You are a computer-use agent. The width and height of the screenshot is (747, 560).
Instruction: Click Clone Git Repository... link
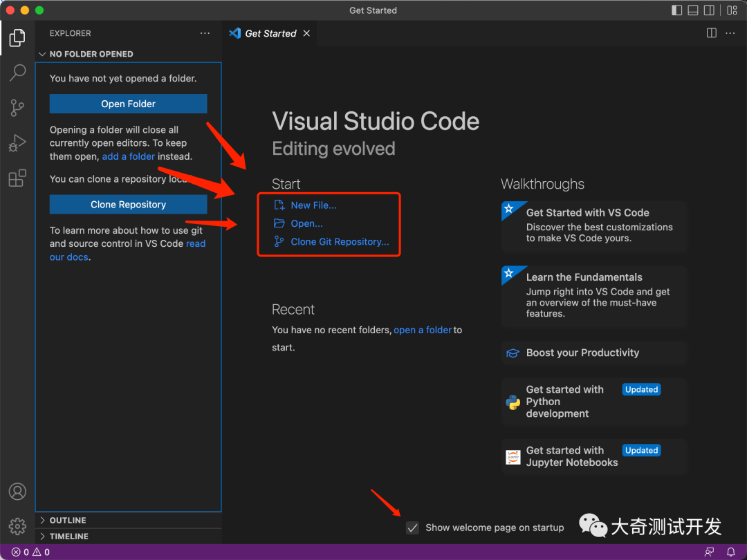click(x=340, y=241)
